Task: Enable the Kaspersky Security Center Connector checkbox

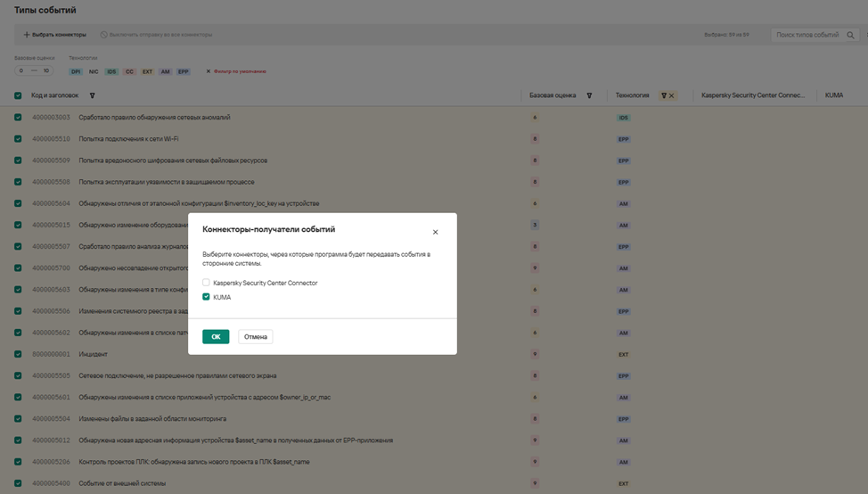Action: tap(207, 283)
